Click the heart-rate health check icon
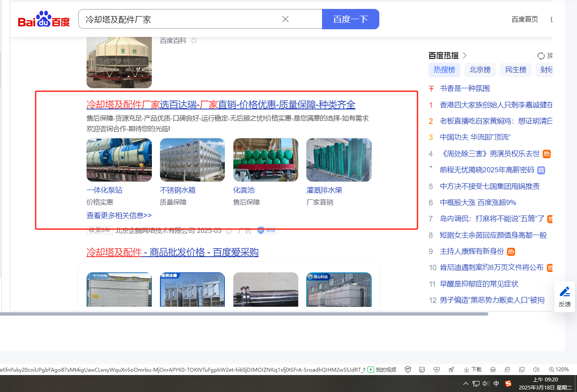 point(437,370)
